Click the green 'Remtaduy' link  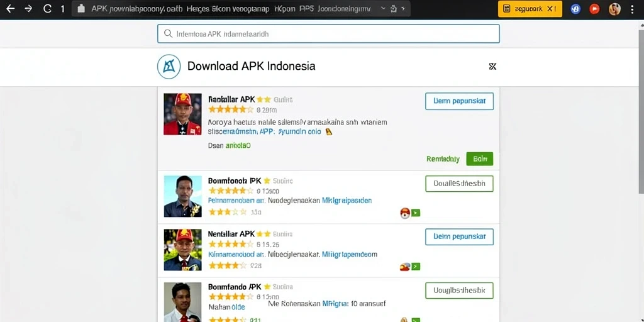(443, 159)
